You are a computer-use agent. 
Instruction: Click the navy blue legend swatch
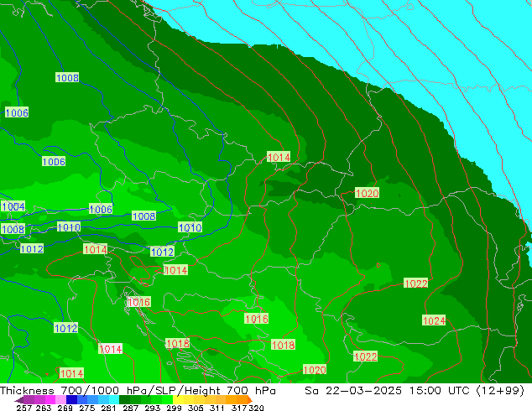tap(71, 400)
